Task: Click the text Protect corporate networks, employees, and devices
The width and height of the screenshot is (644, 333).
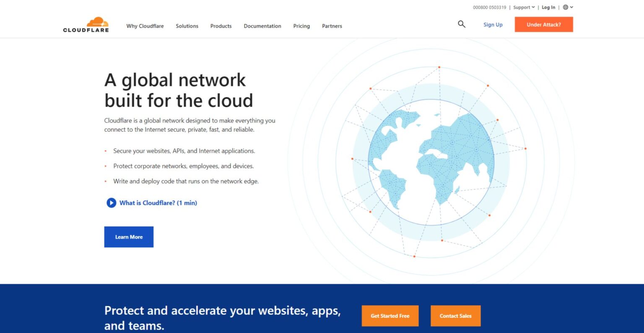Action: click(184, 166)
